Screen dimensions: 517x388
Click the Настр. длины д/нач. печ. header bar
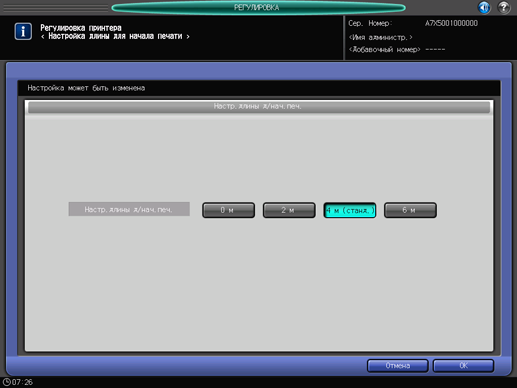tap(259, 107)
